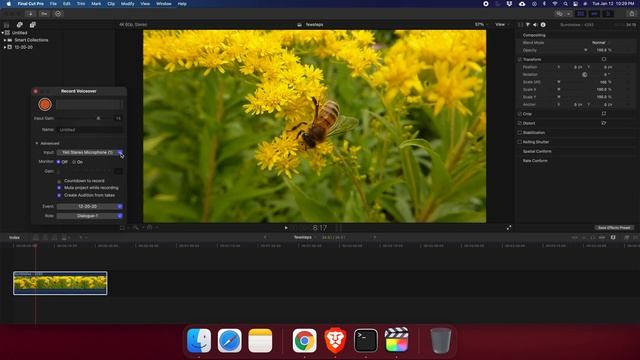Screen dimensions: 640x360
Task: Click the Distort onscreen control icon
Action: 604,123
